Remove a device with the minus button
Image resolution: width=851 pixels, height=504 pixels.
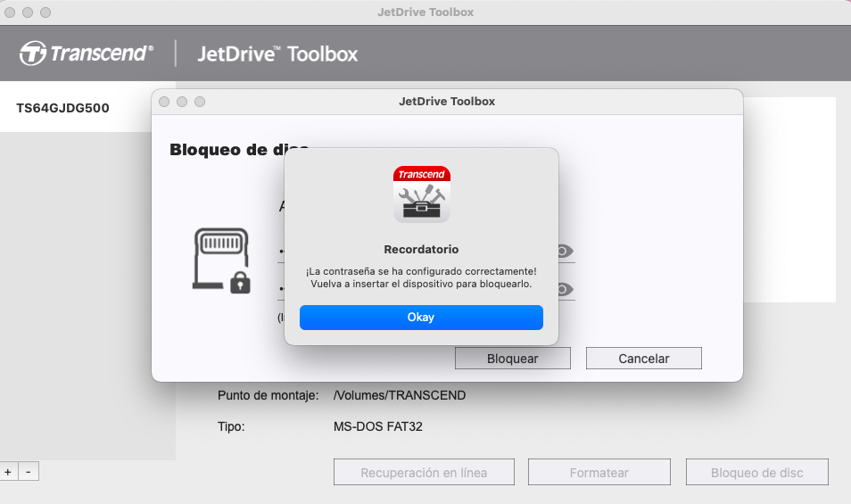pos(29,472)
